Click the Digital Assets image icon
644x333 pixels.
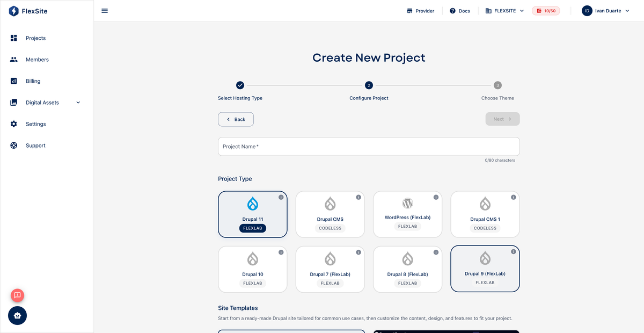point(14,103)
